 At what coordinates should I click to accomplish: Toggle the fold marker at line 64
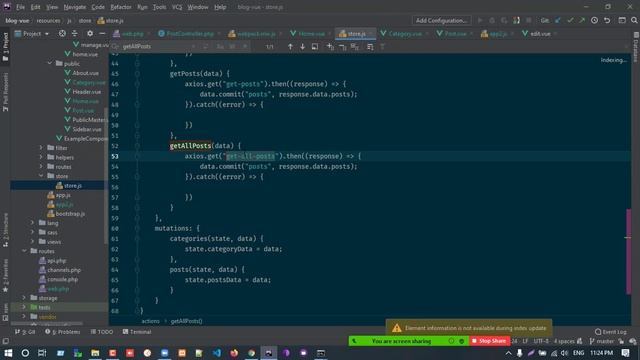(x=137, y=269)
